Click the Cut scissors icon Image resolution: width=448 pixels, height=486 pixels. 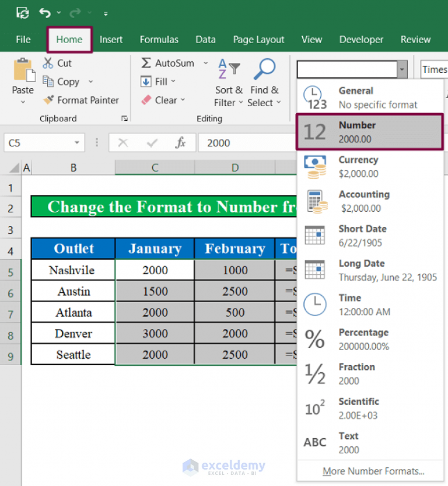pyautogui.click(x=48, y=63)
